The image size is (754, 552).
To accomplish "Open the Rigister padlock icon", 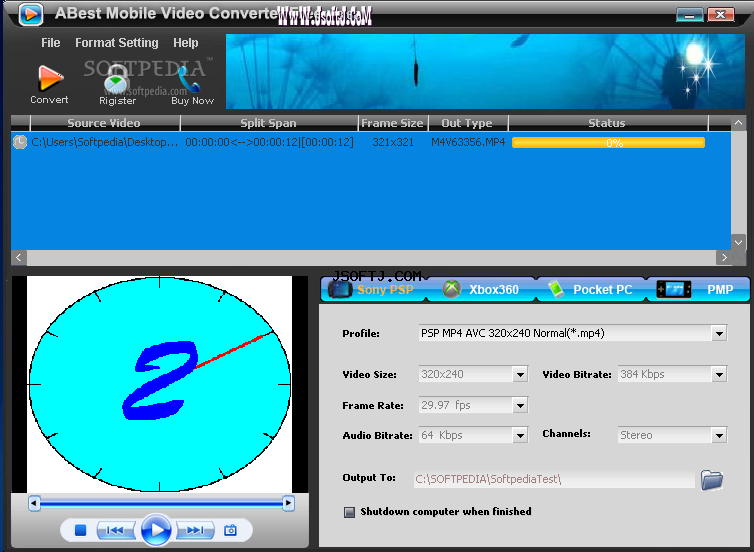I will [x=115, y=80].
